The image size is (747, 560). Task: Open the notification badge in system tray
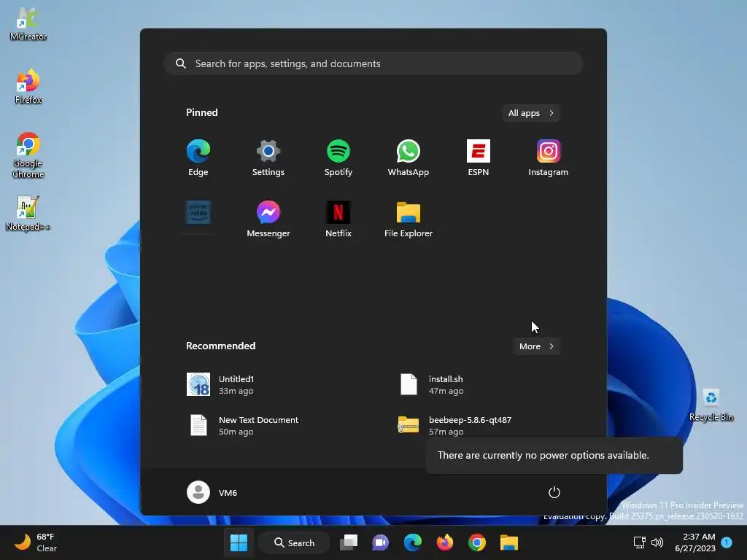tap(727, 542)
